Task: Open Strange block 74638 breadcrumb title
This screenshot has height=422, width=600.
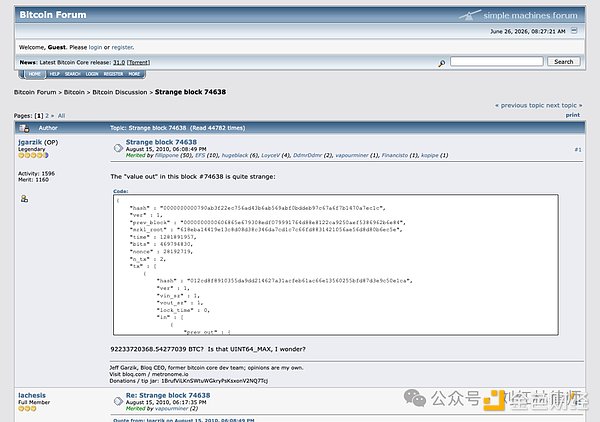Action: click(190, 92)
